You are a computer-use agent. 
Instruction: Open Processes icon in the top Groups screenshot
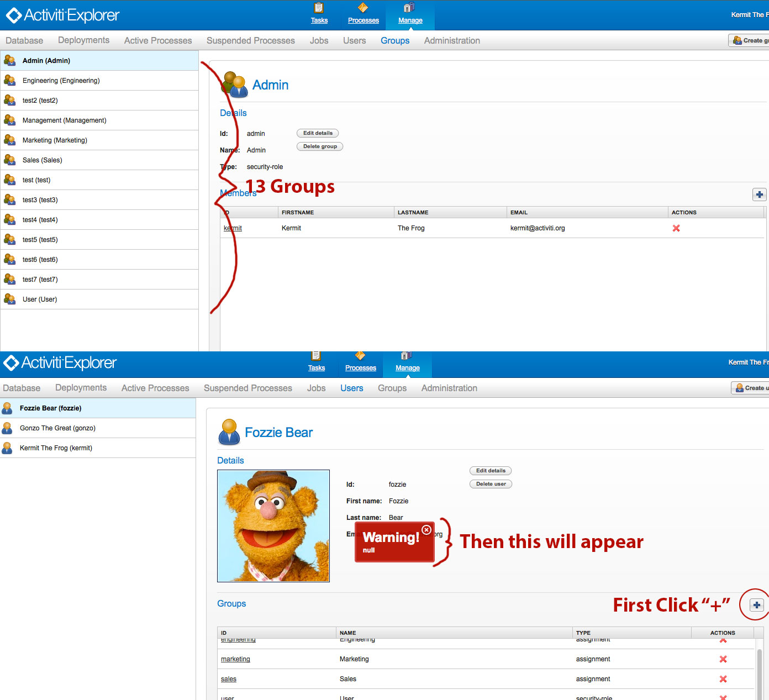363,8
